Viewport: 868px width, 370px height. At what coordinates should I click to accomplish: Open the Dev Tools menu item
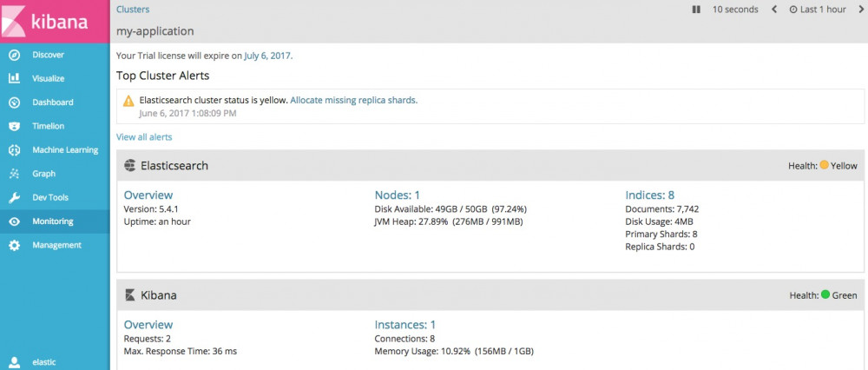tap(55, 198)
